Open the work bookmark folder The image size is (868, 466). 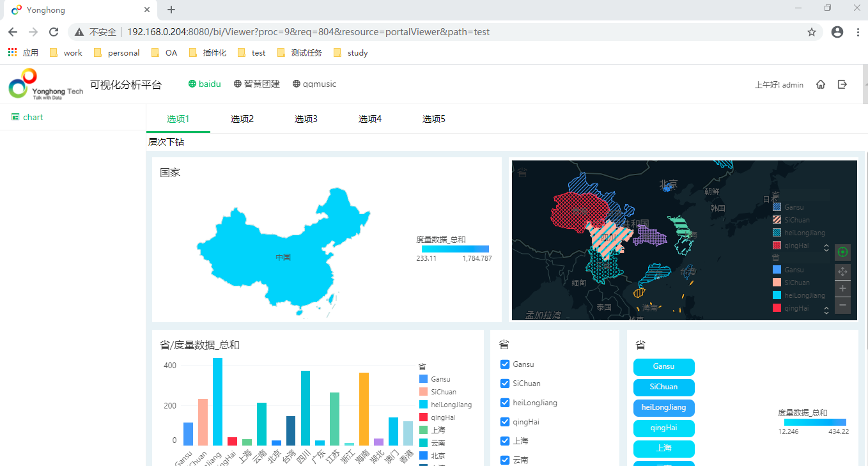66,53
